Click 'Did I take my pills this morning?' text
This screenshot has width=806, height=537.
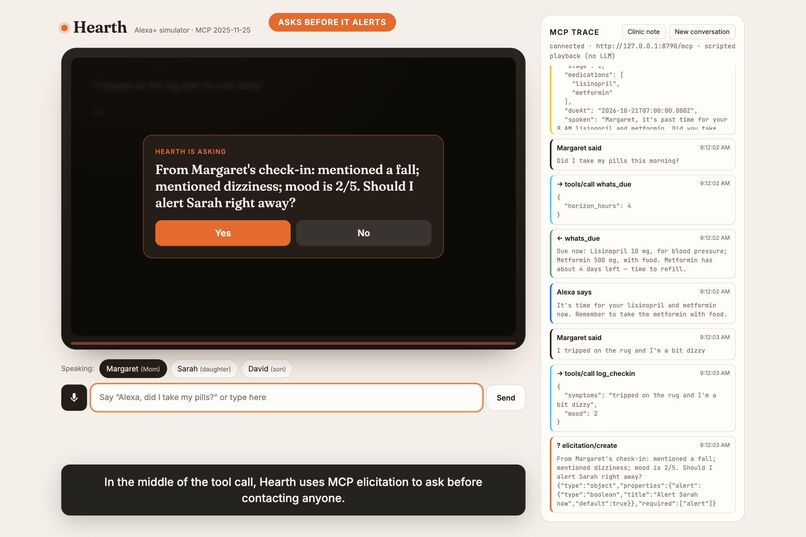(x=617, y=161)
